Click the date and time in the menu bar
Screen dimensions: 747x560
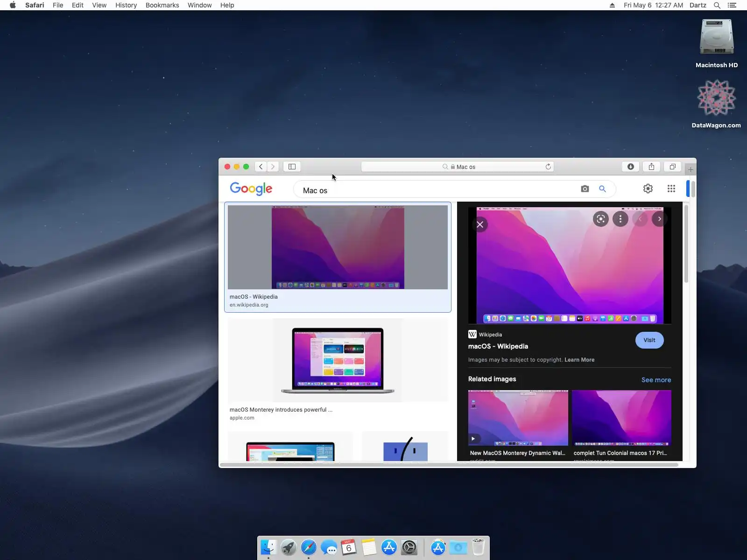(x=653, y=5)
